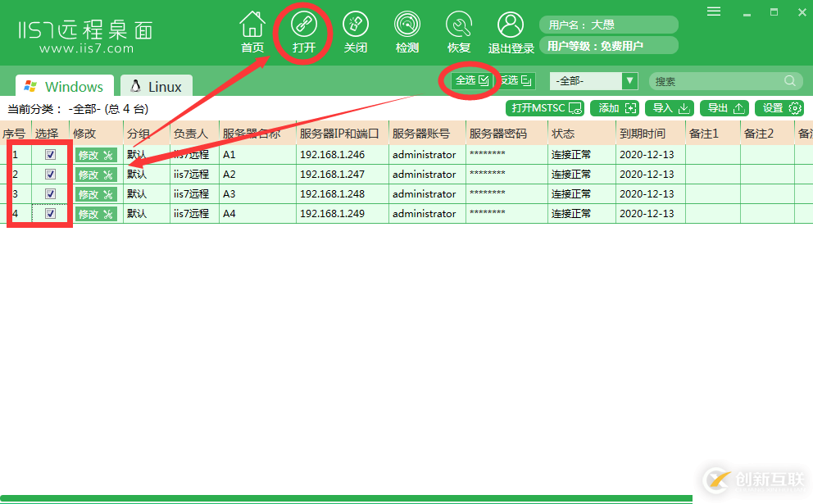813x504 pixels.
Task: Add a server with the 添加 icon
Action: (x=615, y=107)
